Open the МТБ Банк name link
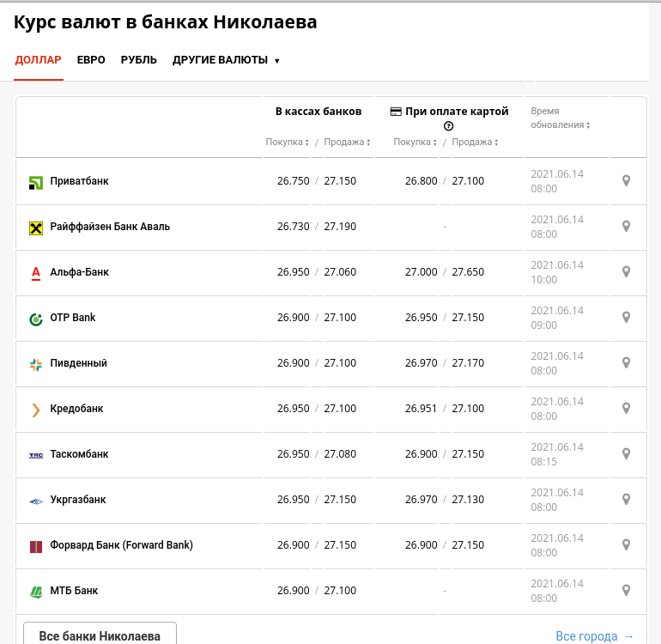This screenshot has height=644, width=661. click(x=74, y=591)
